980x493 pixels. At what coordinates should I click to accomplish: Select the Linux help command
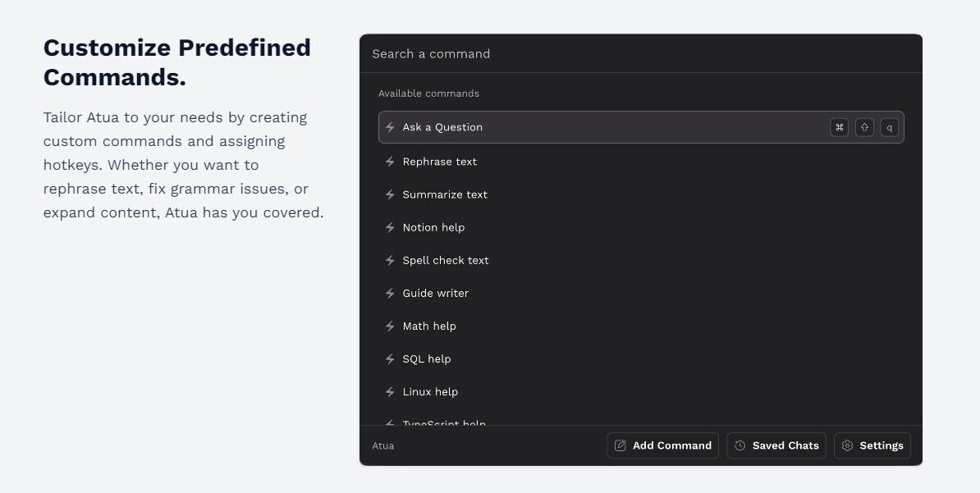430,391
